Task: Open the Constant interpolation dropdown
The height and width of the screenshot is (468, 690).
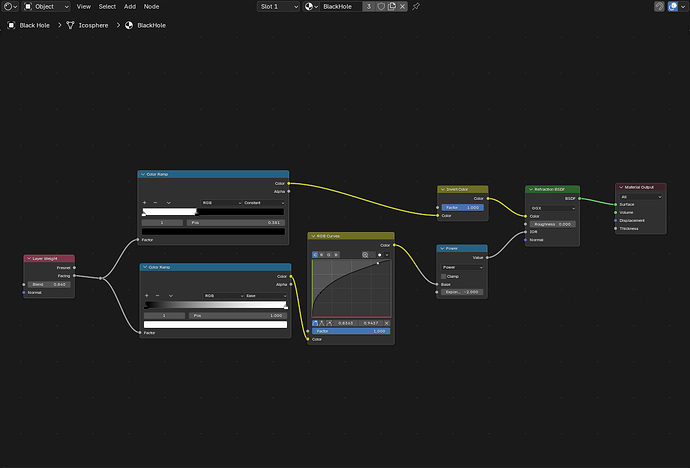Action: click(x=264, y=203)
